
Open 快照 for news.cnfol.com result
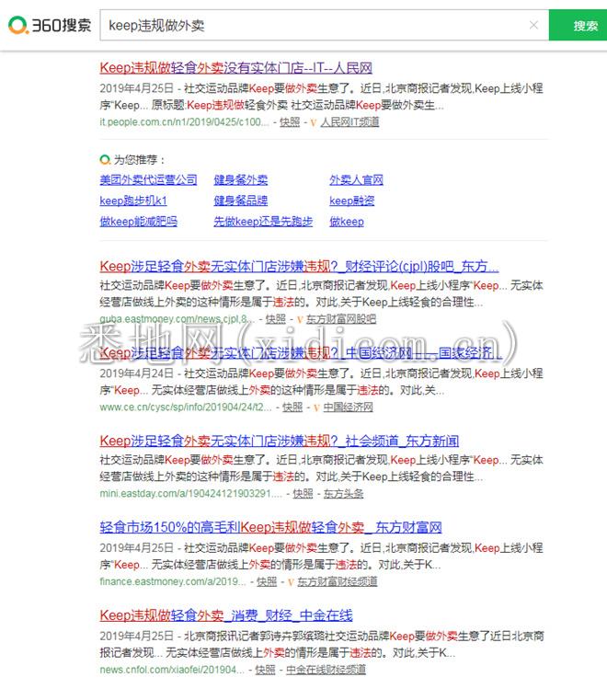(265, 670)
